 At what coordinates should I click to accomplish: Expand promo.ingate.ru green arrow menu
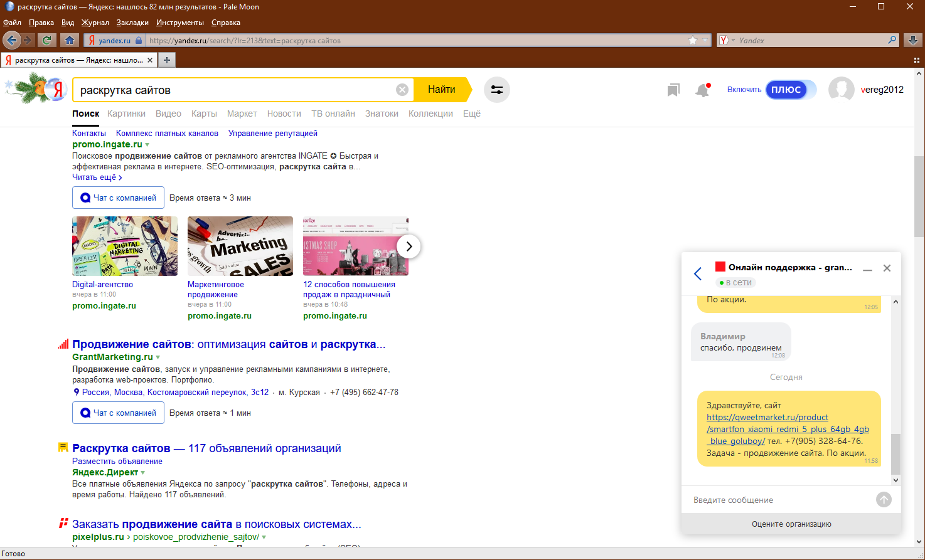pyautogui.click(x=147, y=145)
